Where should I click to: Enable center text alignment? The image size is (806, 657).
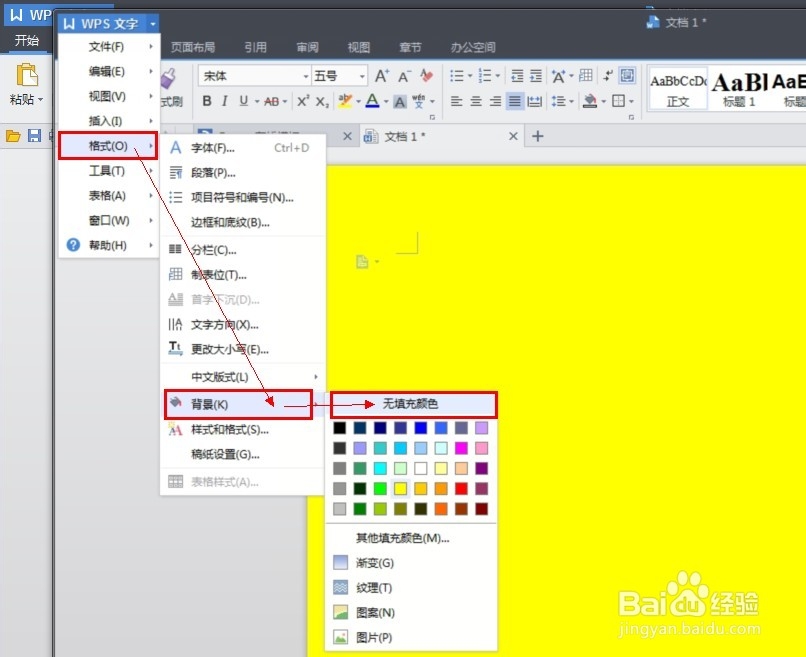coord(475,100)
